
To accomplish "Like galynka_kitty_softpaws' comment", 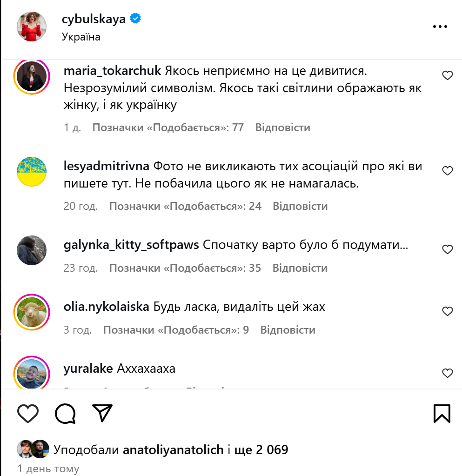I will pos(447,249).
